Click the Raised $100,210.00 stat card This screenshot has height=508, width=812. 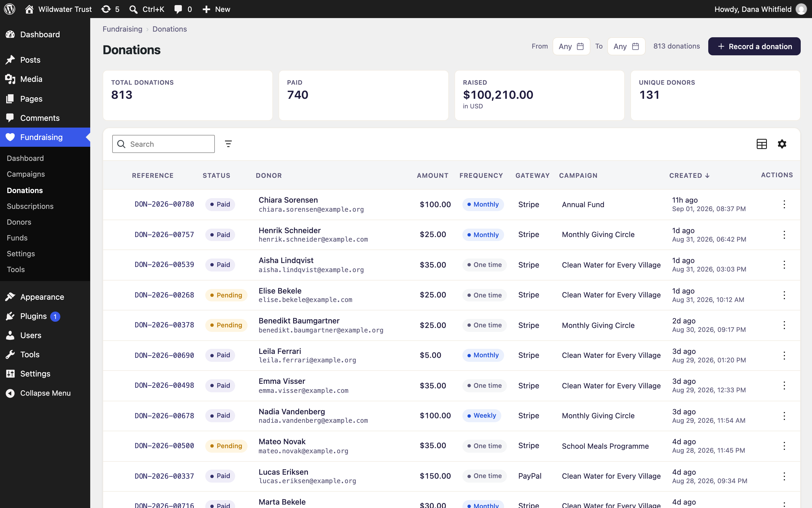(540, 95)
